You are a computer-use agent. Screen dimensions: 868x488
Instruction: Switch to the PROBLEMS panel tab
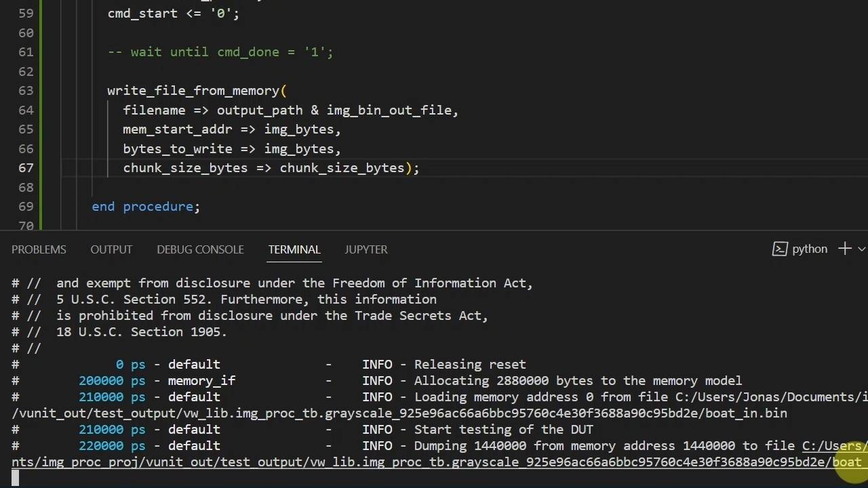pos(39,249)
